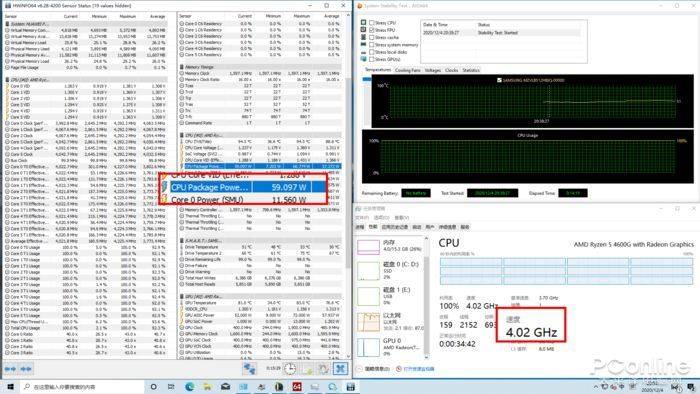Launch Microsoft Edge from the taskbar
The width and height of the screenshot is (700, 394).
[x=189, y=386]
